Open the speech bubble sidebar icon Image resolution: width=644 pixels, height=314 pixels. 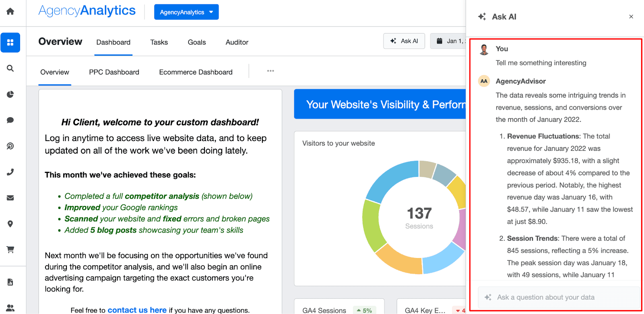tap(10, 120)
